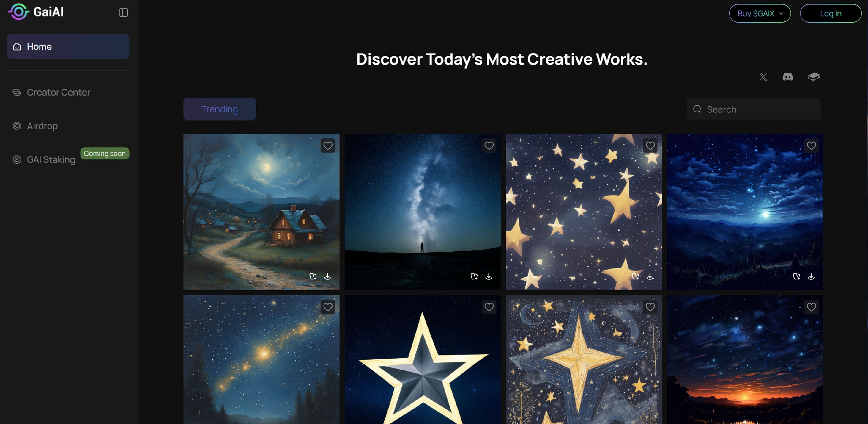Open the X (Twitter) social link
Screen dimensions: 868x424
pyautogui.click(x=763, y=77)
